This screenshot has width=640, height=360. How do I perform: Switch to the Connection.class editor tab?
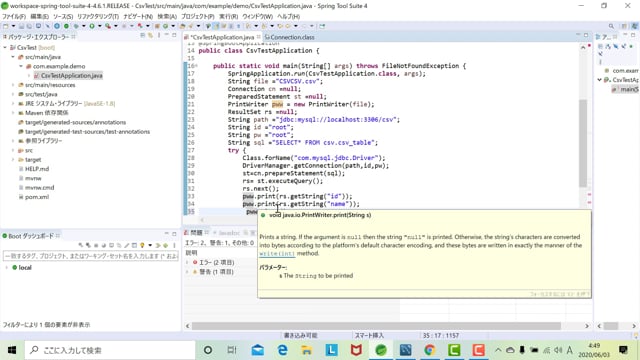pos(290,37)
